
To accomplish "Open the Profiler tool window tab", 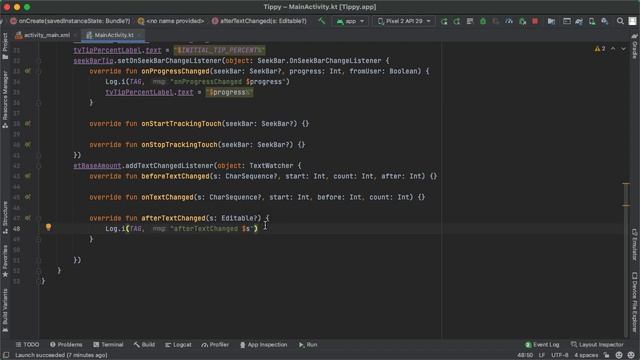I will (215, 344).
